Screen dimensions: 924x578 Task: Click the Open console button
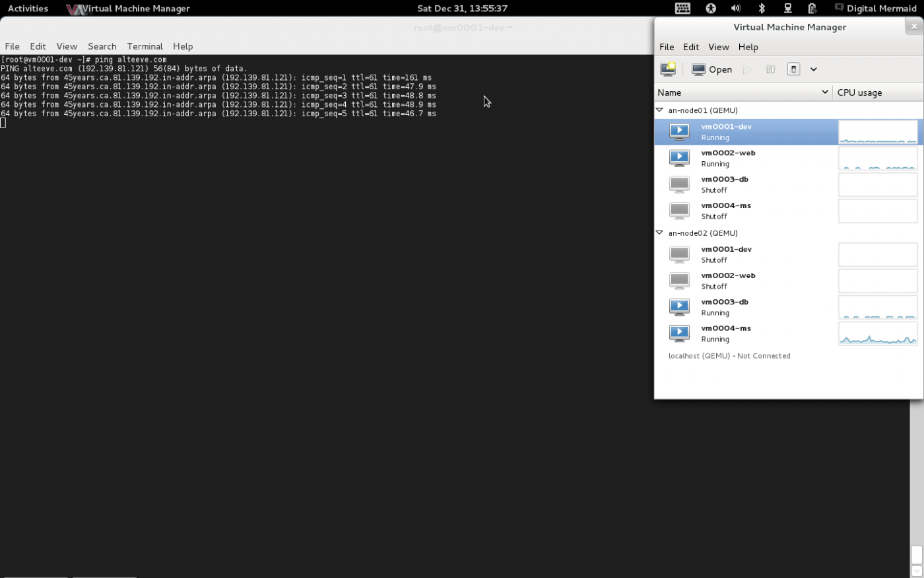coord(712,69)
